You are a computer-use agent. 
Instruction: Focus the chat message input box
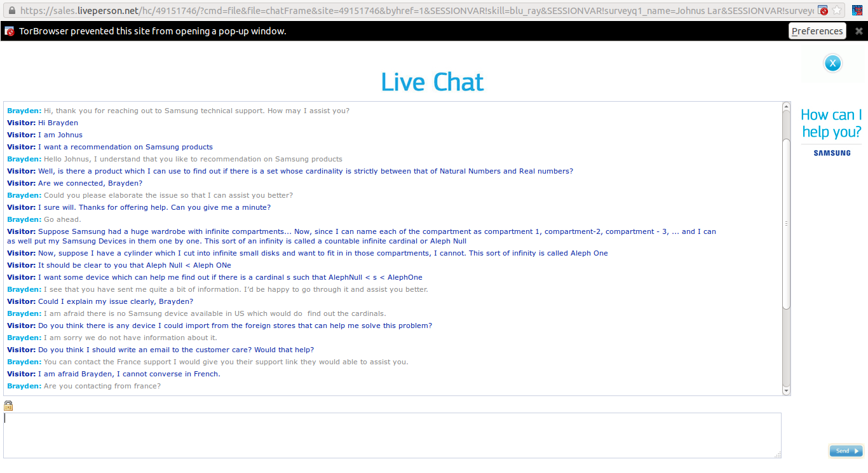(x=392, y=435)
